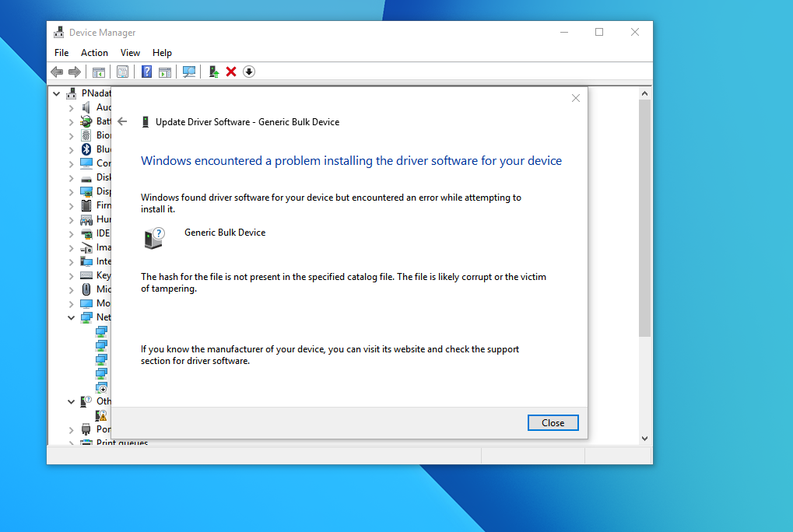793x532 pixels.
Task: Select the Audio speaker icon in device tree
Action: click(x=86, y=107)
